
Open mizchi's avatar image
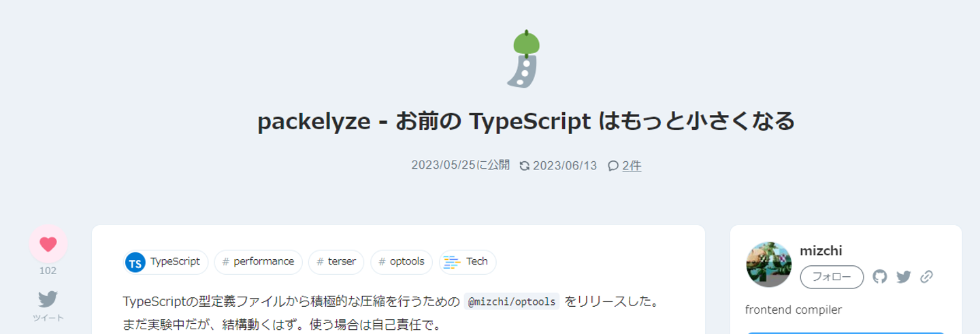(x=769, y=264)
